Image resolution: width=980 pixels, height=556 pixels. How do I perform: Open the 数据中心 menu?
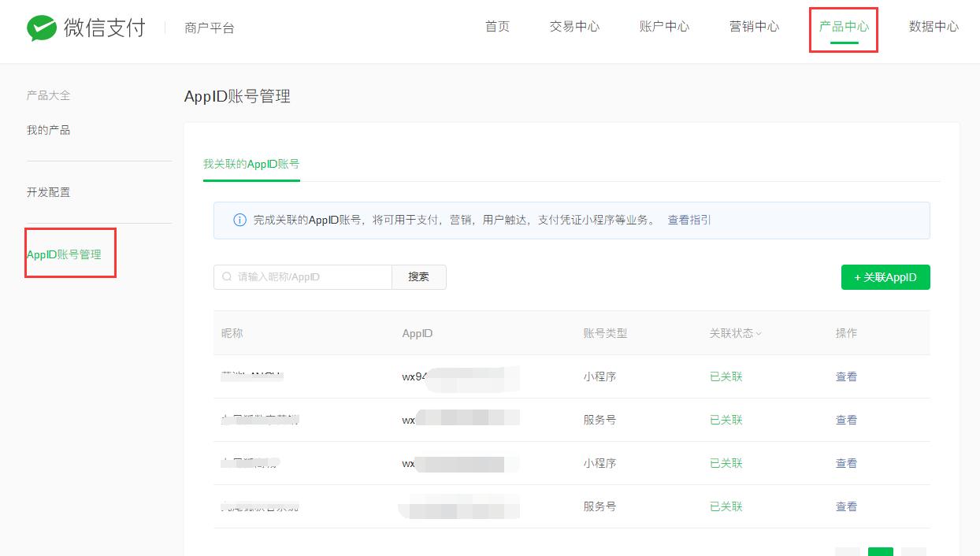pyautogui.click(x=934, y=27)
